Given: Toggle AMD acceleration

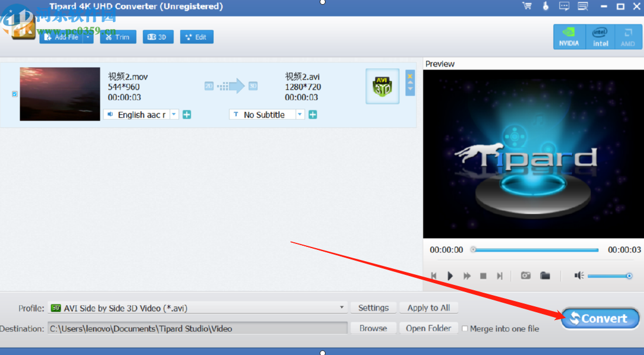Looking at the screenshot, I should [628, 37].
